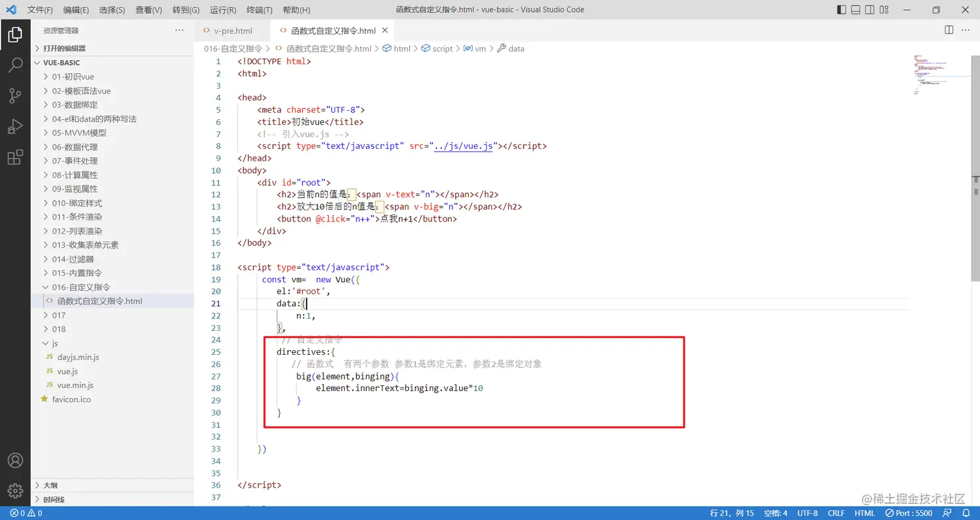This screenshot has height=520, width=980.
Task: Expand the 010-绑定样式 folder
Action: 112,203
